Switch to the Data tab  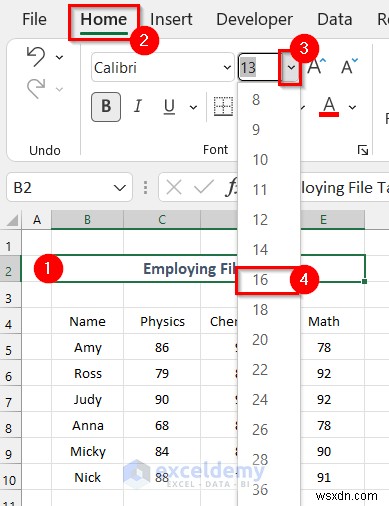(x=334, y=19)
